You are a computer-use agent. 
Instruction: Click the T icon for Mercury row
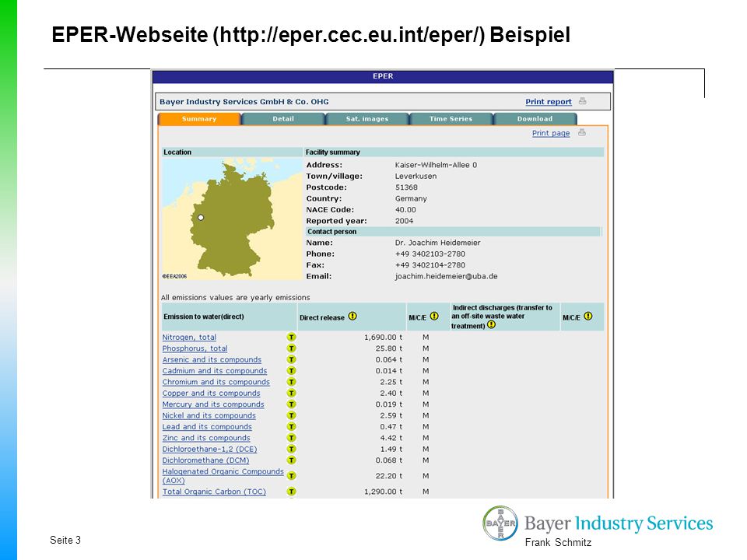coord(291,404)
